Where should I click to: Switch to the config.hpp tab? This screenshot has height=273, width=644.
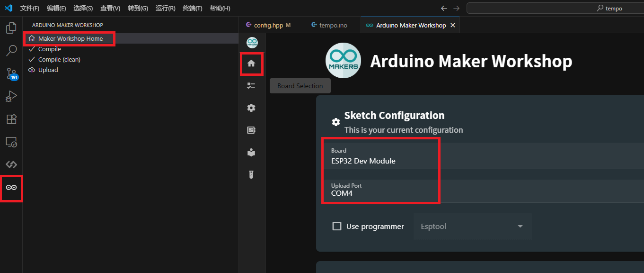(x=268, y=25)
